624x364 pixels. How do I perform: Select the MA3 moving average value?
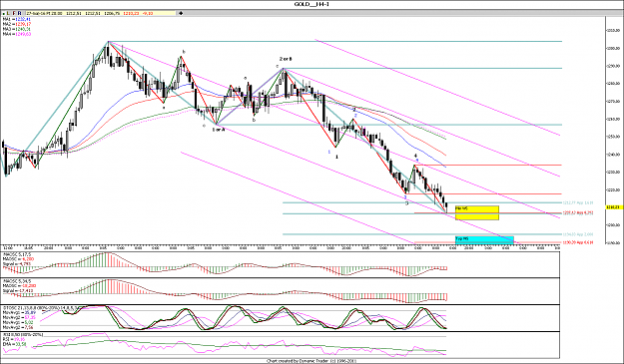point(23,29)
